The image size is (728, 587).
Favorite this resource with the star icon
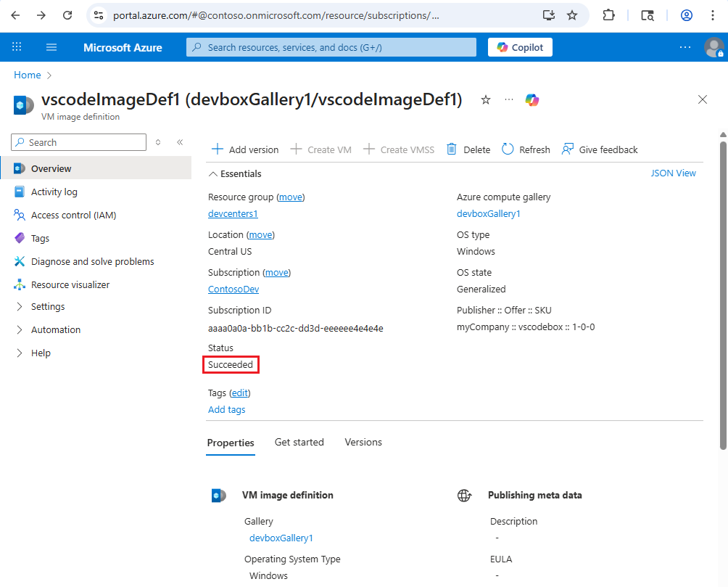[485, 100]
